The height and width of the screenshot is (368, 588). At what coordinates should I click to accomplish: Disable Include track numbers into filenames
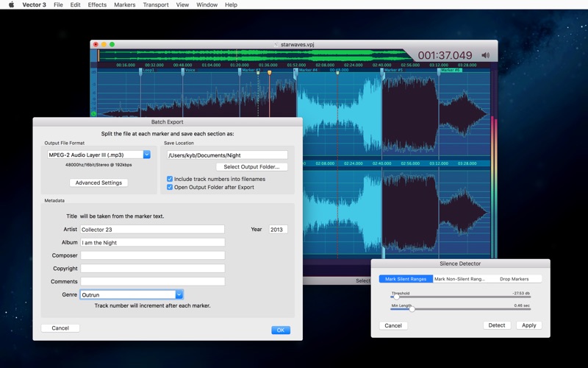(170, 179)
